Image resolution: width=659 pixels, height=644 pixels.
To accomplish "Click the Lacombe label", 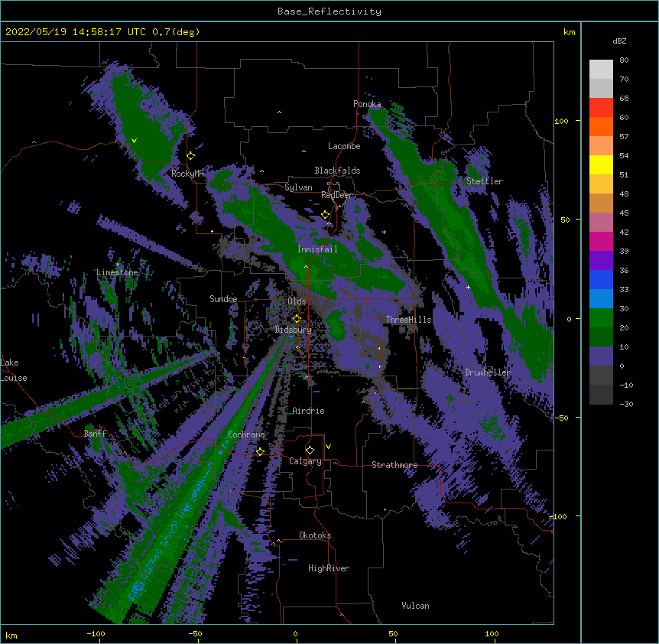I will click(344, 146).
